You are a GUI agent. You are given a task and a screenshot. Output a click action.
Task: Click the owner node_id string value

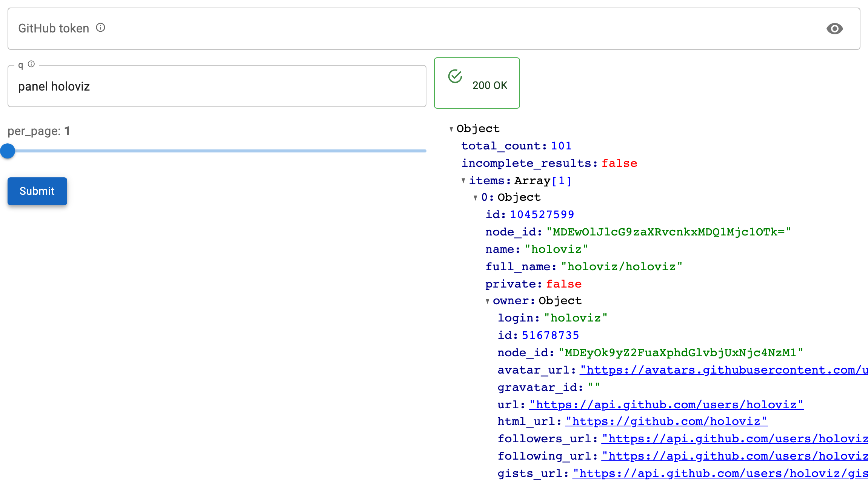(681, 353)
